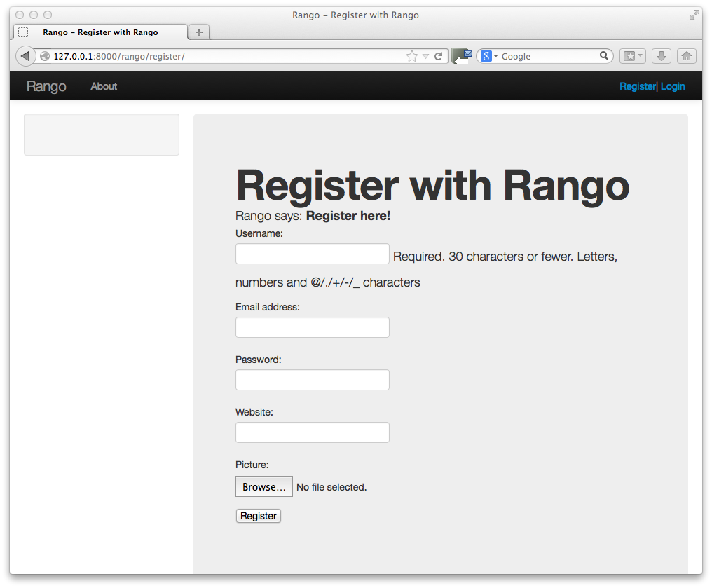712x588 pixels.
Task: Click the Rango brand link
Action: (46, 86)
